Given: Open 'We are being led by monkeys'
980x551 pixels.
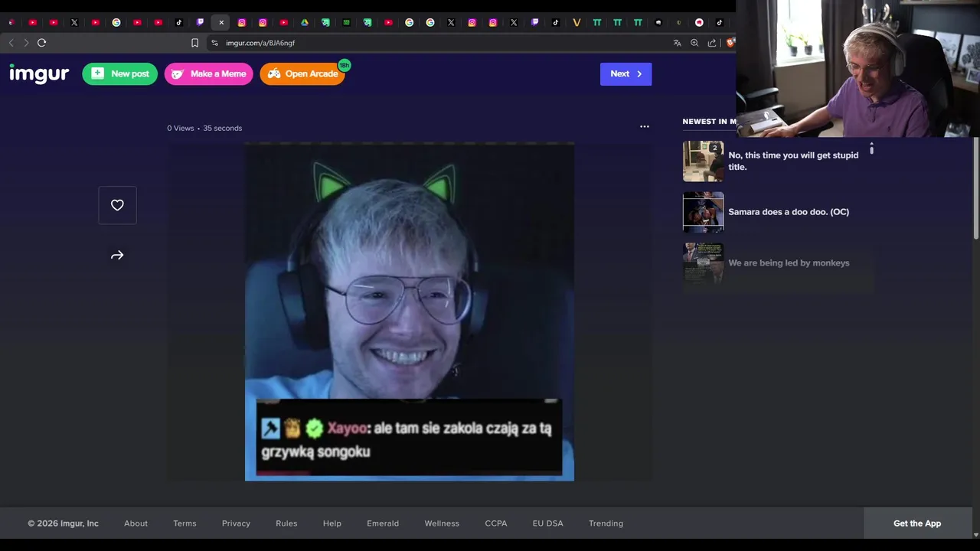Looking at the screenshot, I should coord(789,262).
